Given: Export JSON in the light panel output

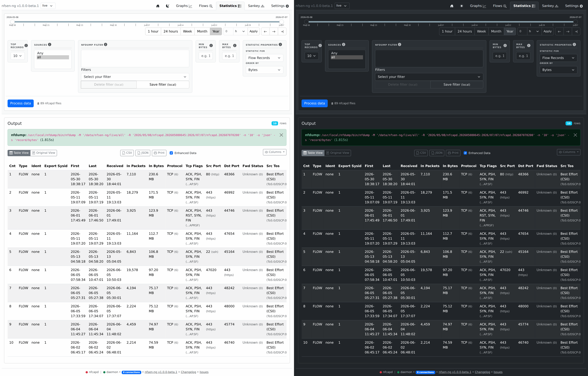Looking at the screenshot, I should (x=143, y=153).
